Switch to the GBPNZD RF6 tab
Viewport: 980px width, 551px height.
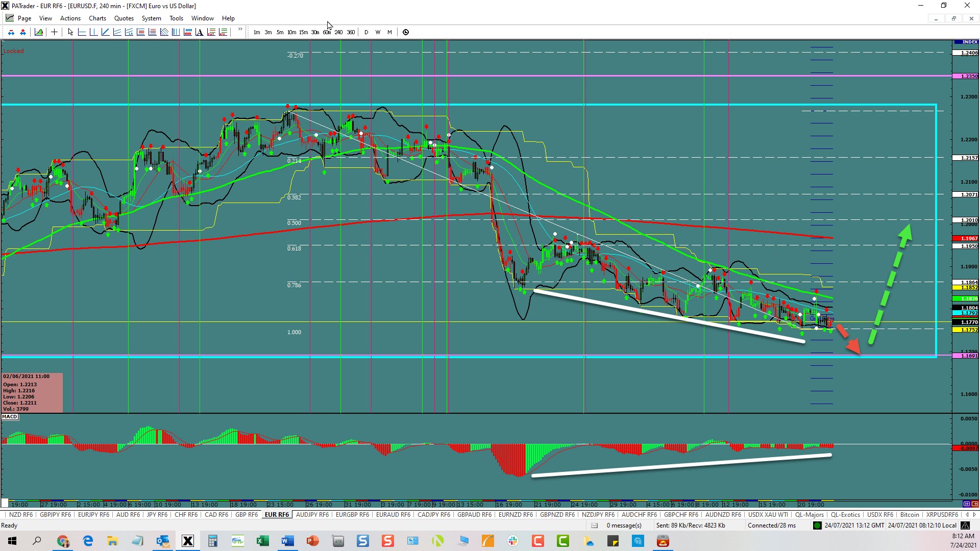[x=557, y=514]
